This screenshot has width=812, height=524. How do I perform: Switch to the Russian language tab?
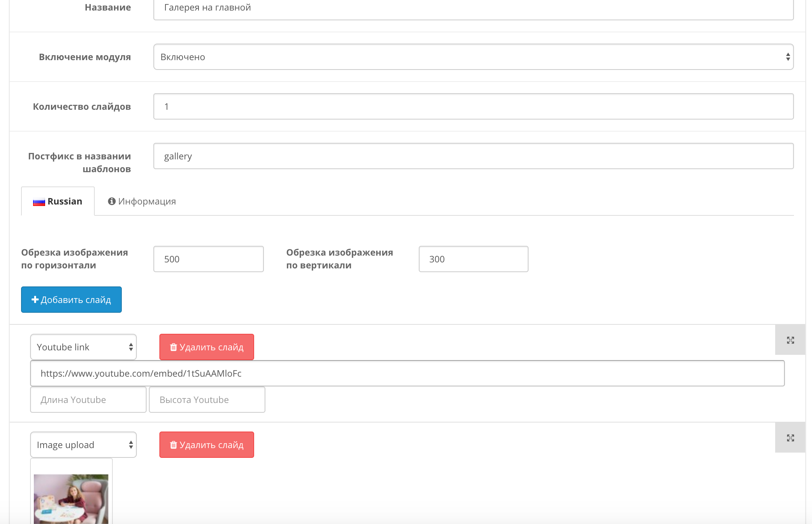[58, 201]
